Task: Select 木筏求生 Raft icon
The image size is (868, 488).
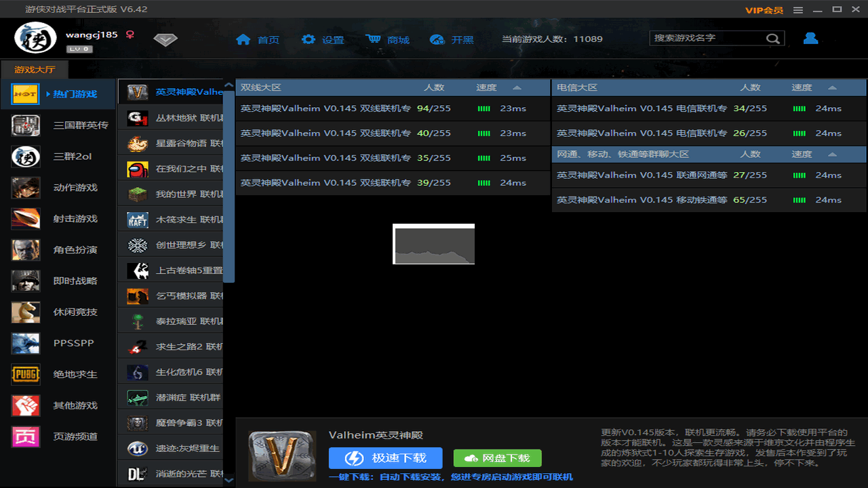Action: tap(138, 220)
